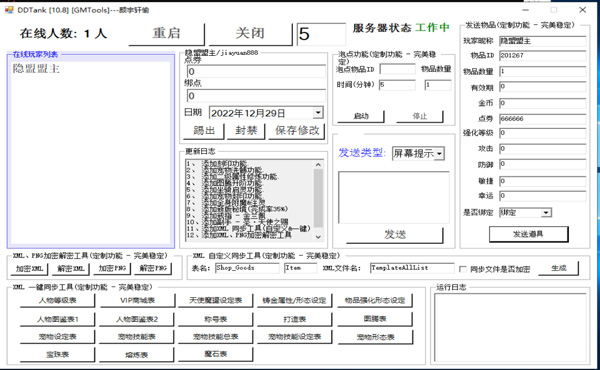Click the number box showing 5 beside 关闭
600x370 pixels.
[x=321, y=34]
